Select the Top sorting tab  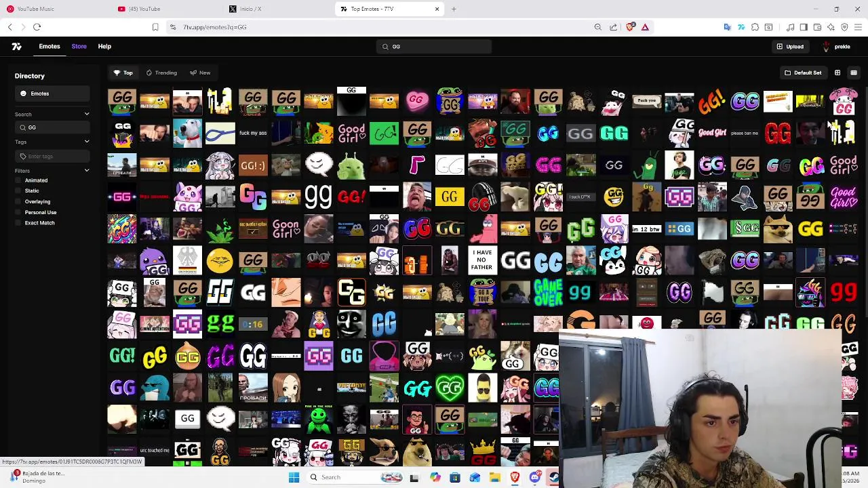click(x=123, y=73)
